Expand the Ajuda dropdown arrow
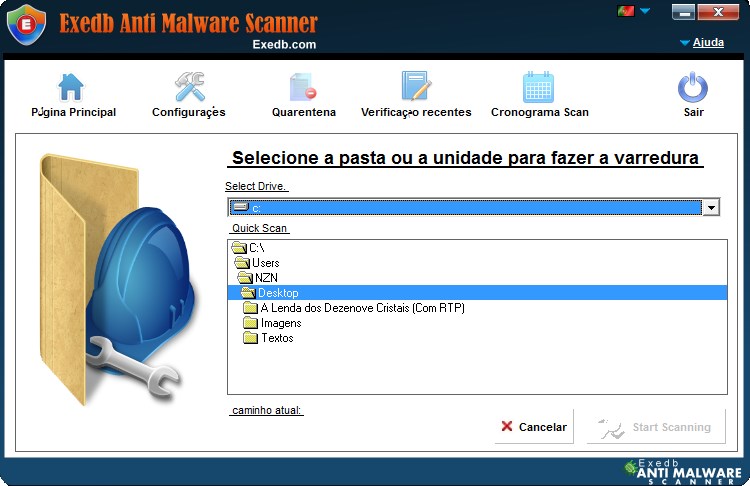Viewport: 750px width, 486px height. click(x=684, y=43)
